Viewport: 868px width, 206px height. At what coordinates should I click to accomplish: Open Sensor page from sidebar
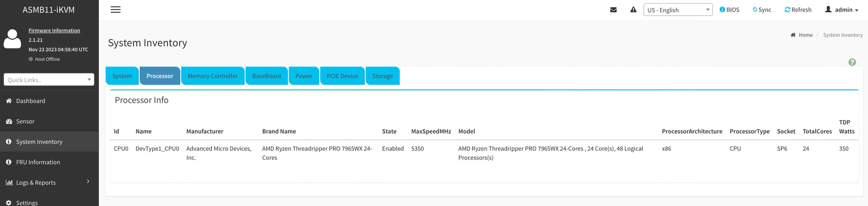click(x=25, y=121)
